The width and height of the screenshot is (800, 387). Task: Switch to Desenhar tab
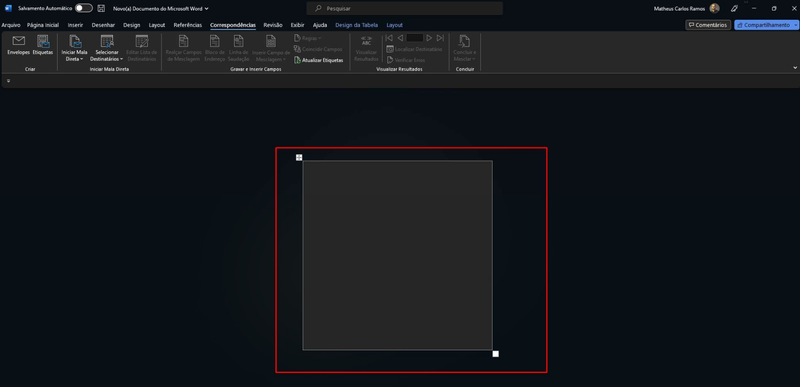[103, 25]
